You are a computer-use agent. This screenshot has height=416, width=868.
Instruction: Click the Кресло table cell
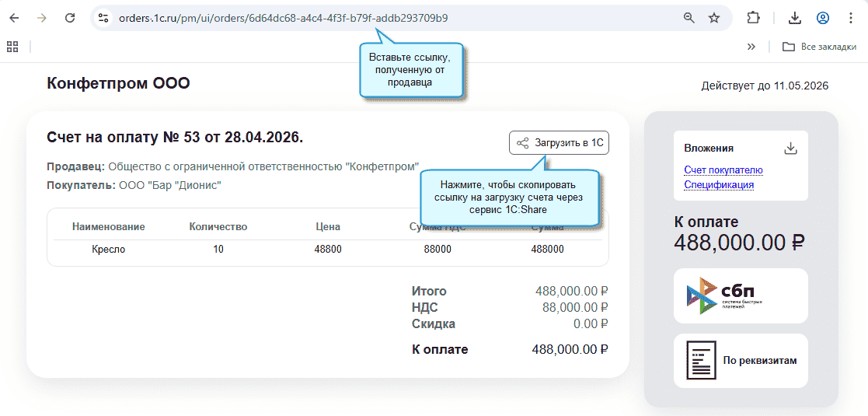[x=109, y=250]
